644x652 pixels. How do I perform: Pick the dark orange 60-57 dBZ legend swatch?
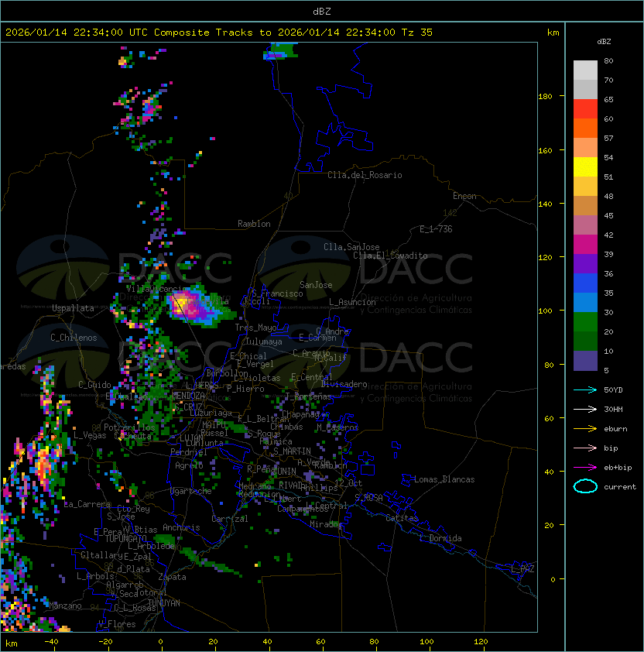585,129
